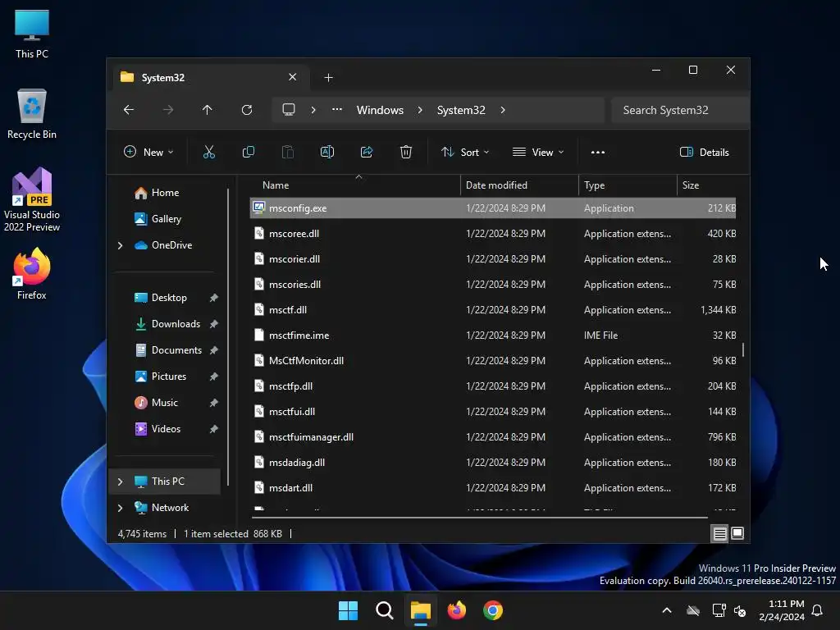Select the msconfig.exe file
The image size is (840, 630).
[493, 208]
